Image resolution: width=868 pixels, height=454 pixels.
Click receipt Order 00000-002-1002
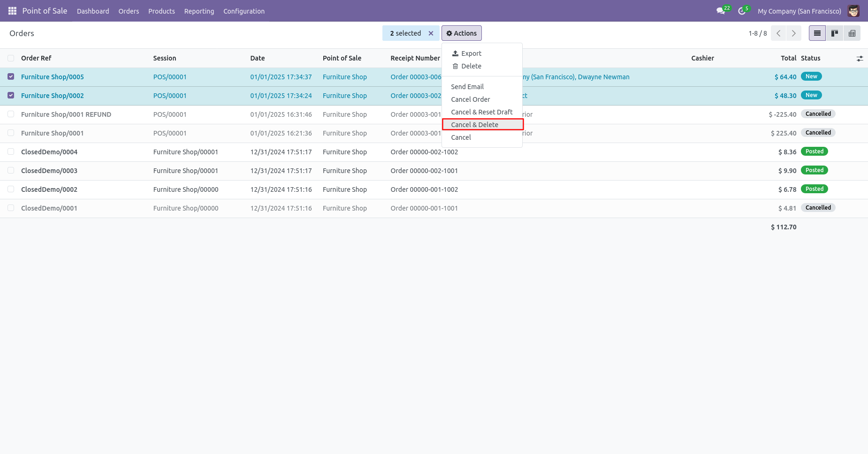[x=424, y=152]
